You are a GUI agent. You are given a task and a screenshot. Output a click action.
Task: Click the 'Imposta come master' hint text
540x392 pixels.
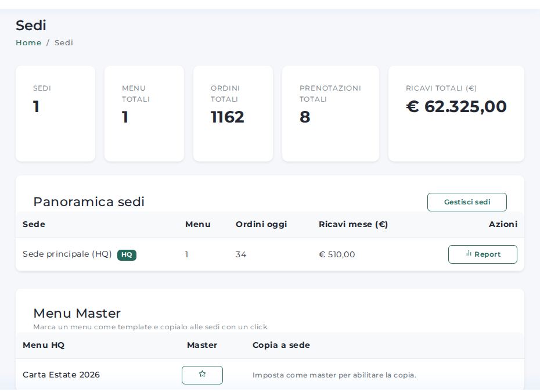point(334,375)
